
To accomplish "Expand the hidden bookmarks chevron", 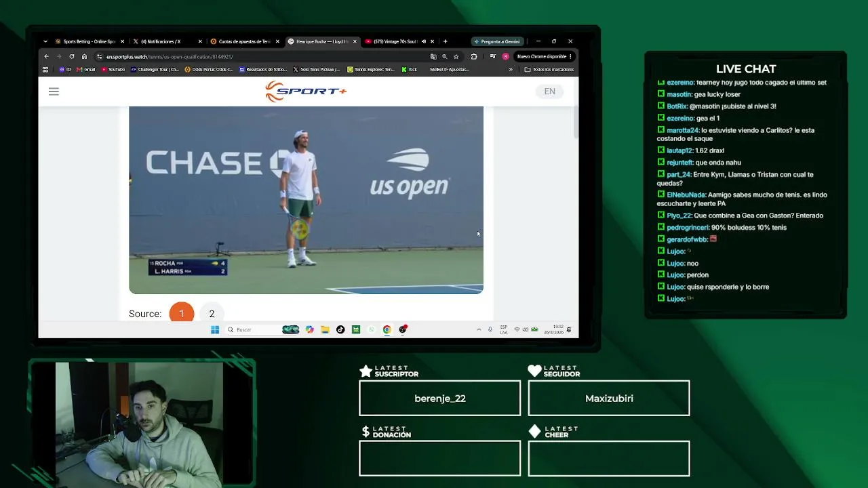I will coord(511,69).
